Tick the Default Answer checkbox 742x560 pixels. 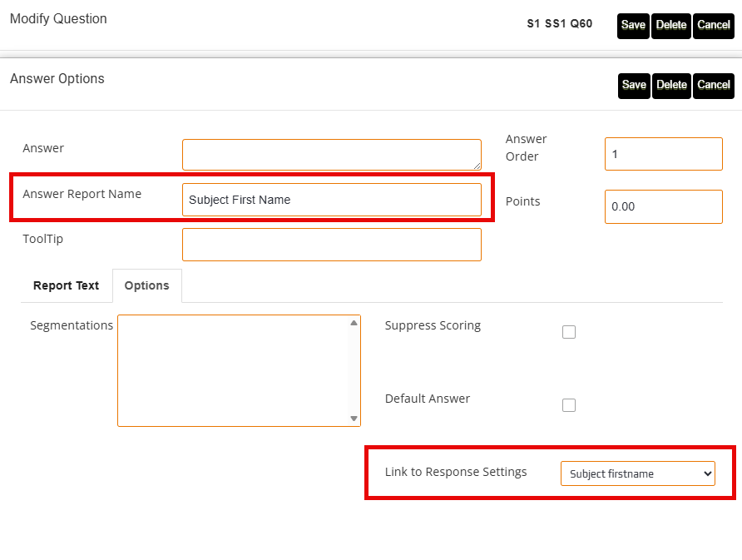click(x=569, y=405)
